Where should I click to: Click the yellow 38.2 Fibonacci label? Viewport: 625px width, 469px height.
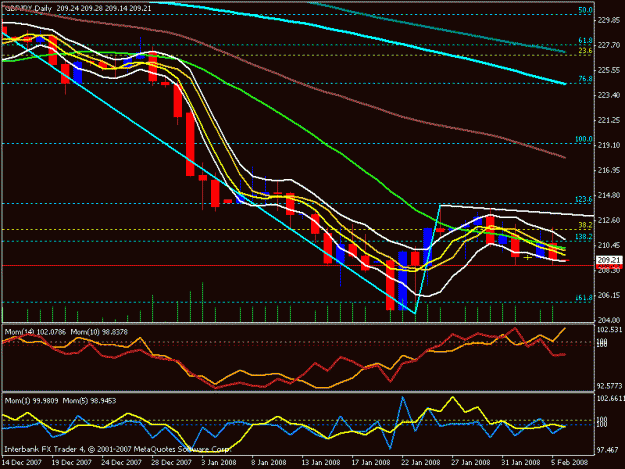pos(585,225)
